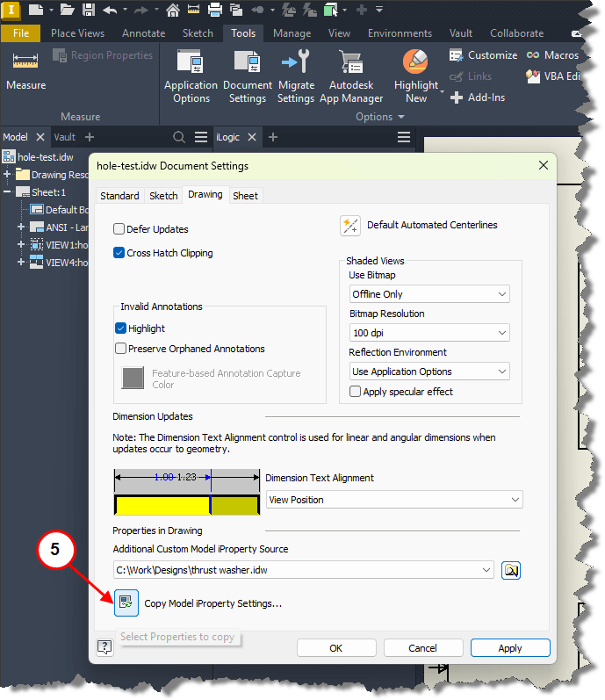Screen dimensions: 605x700
Task: Open the Place Views ribbon tab
Action: pyautogui.click(x=77, y=33)
